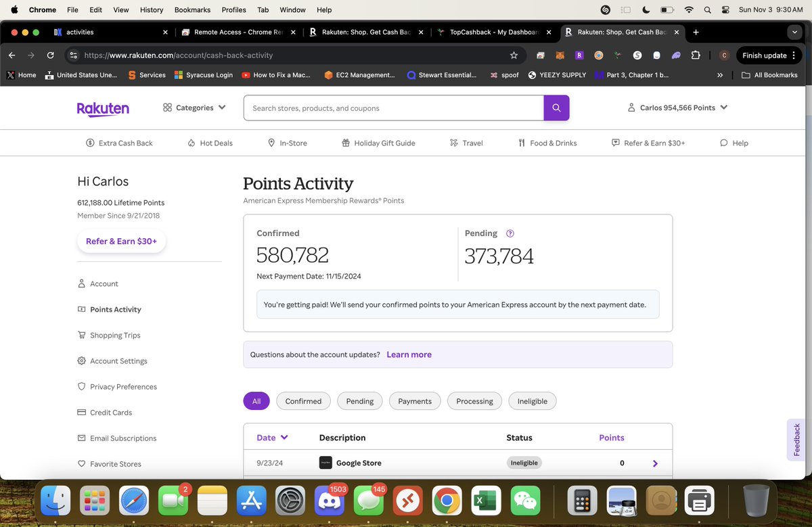Click the address bar URL
This screenshot has width=812, height=527.
179,55
